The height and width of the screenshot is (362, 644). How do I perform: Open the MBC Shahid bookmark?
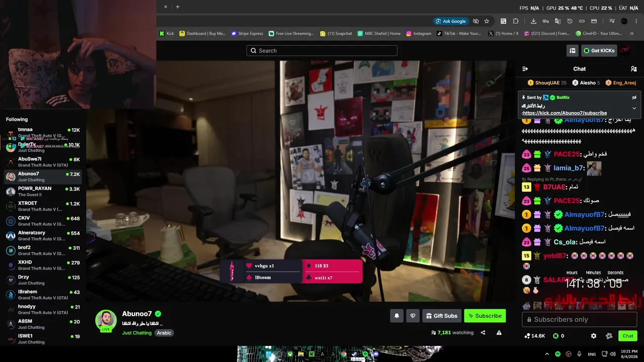coord(379,34)
